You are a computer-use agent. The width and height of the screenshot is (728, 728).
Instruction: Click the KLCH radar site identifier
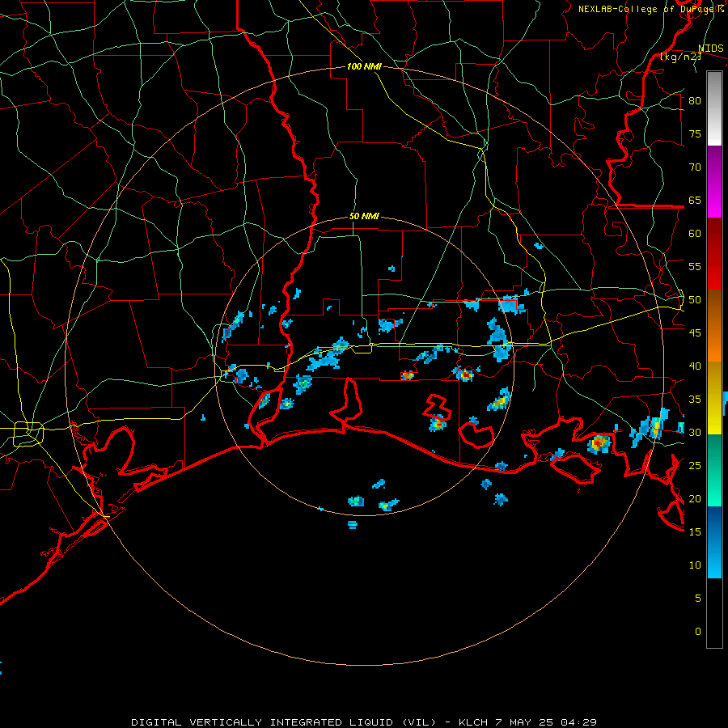click(x=473, y=722)
